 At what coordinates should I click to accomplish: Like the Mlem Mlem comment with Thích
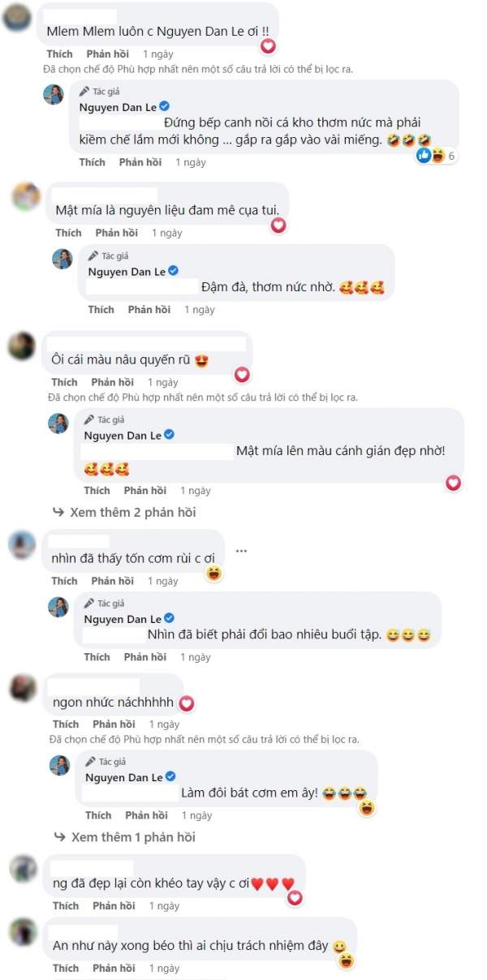60,54
